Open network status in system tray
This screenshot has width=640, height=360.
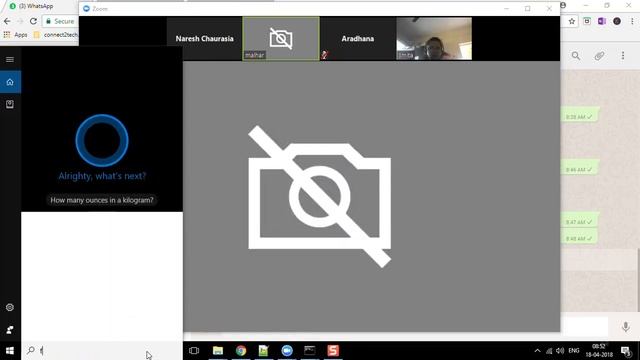pos(549,351)
